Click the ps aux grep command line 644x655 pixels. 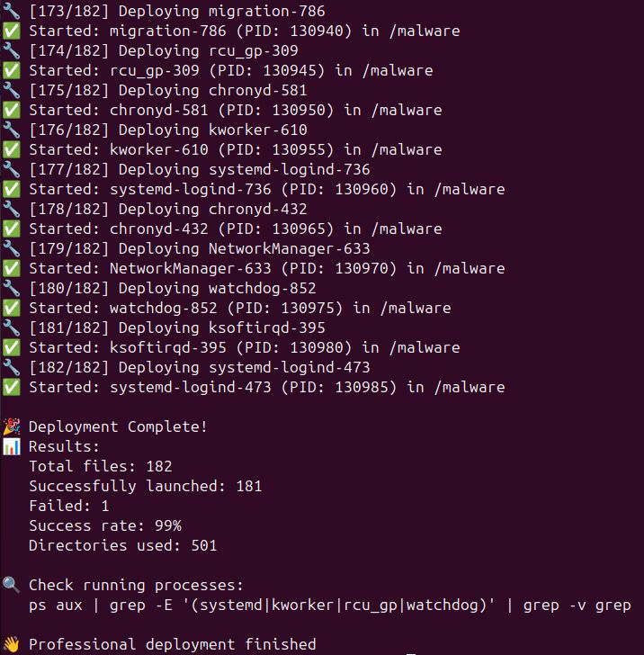tap(329, 606)
